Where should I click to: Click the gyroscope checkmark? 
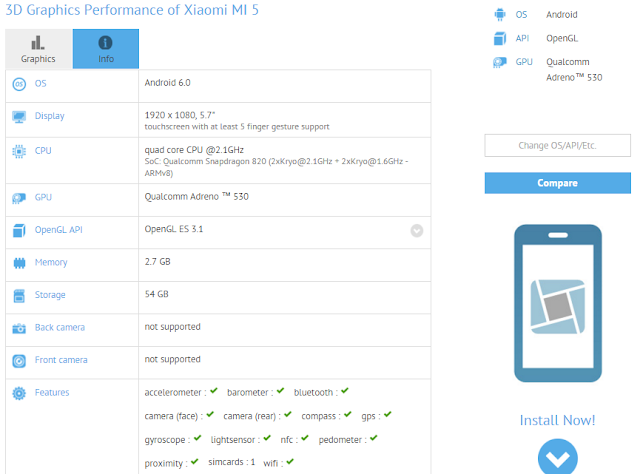198,438
